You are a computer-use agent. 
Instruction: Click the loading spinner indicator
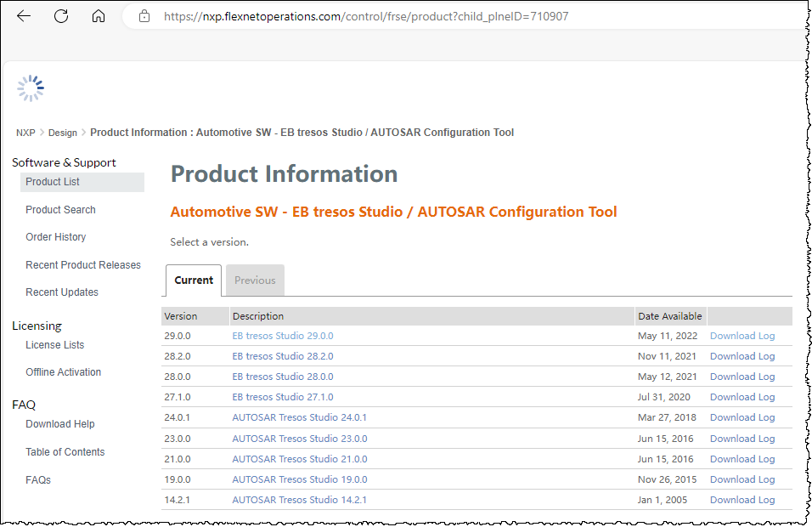31,88
